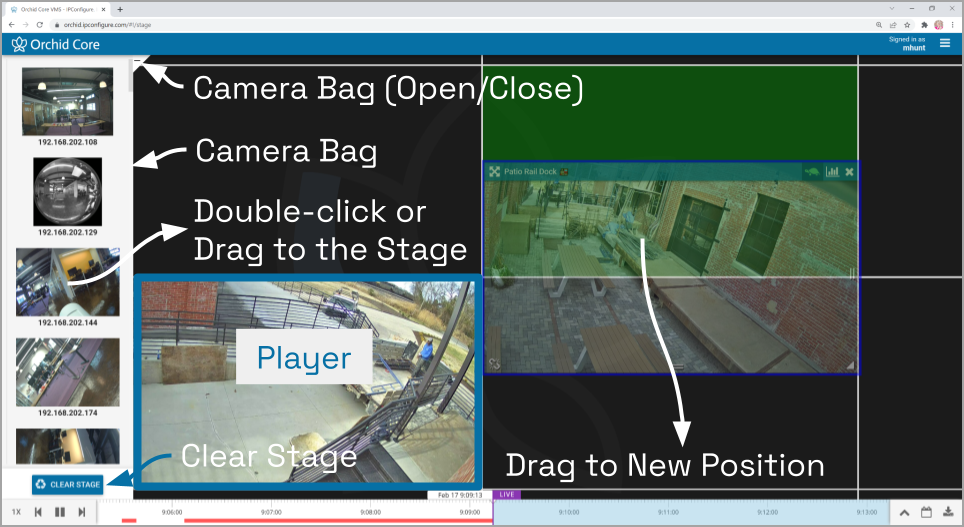Show stream statistics bar chart icon

tap(832, 172)
